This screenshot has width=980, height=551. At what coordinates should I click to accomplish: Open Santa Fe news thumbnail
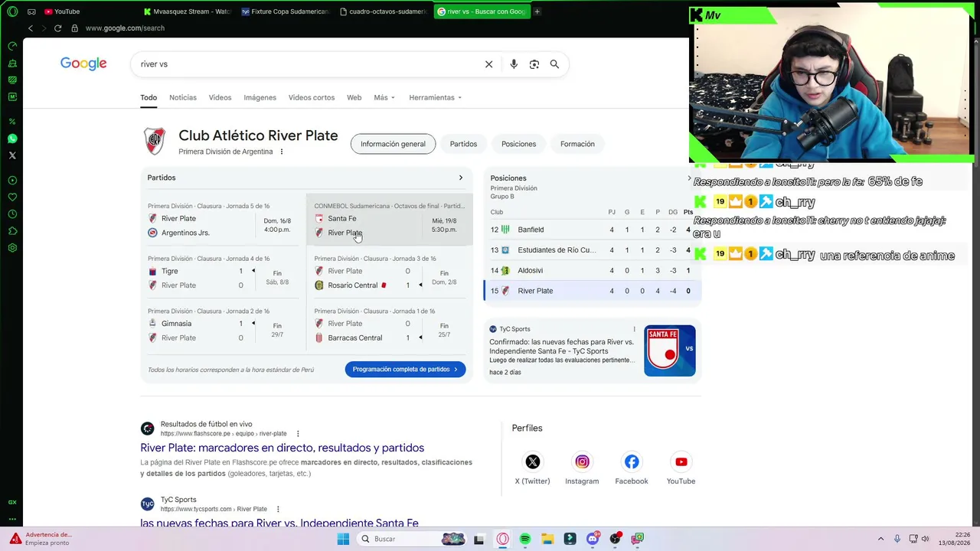pos(670,350)
